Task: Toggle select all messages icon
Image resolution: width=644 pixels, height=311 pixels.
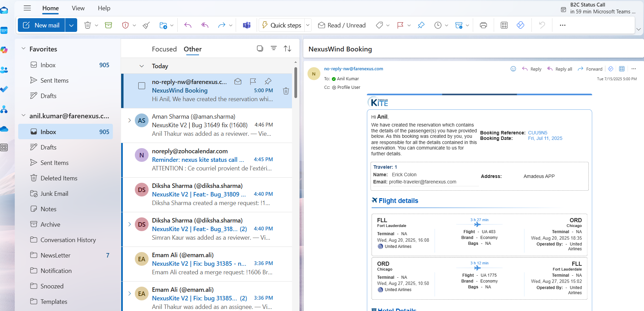Action: pyautogui.click(x=260, y=48)
